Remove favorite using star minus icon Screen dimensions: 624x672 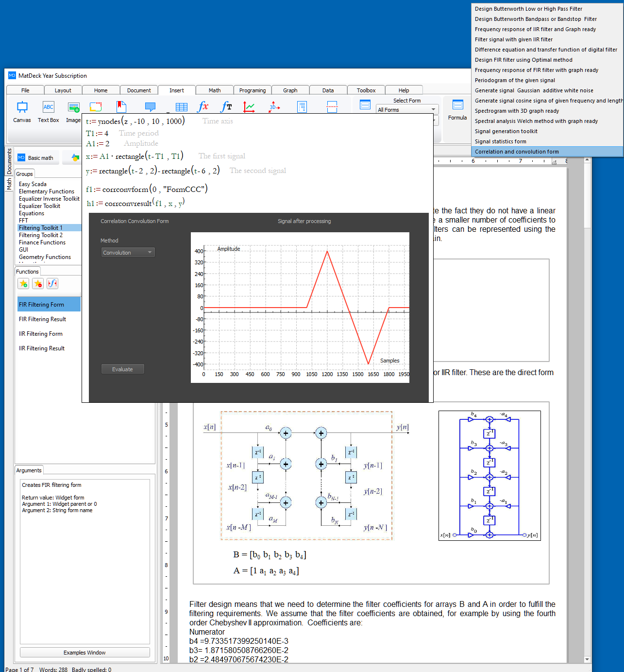click(38, 284)
